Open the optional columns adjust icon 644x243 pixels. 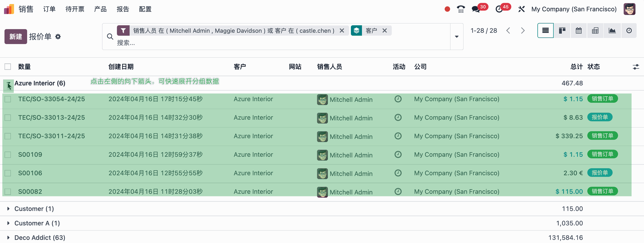636,67
